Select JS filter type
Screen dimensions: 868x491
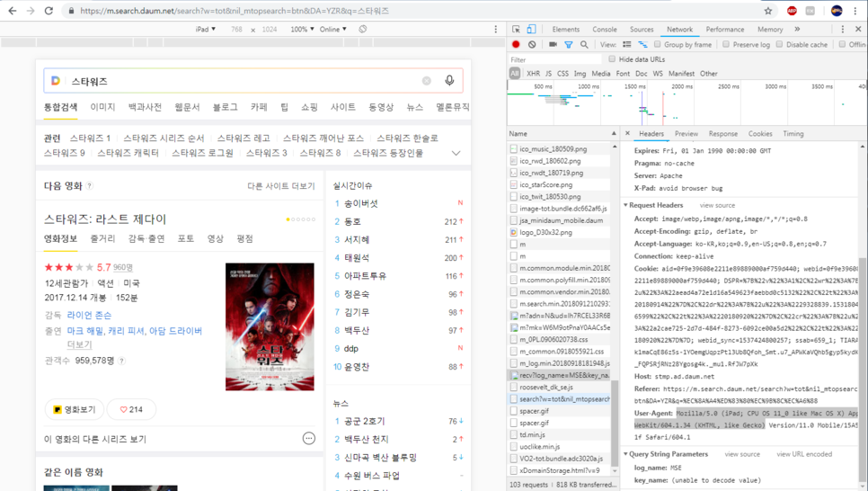(548, 73)
